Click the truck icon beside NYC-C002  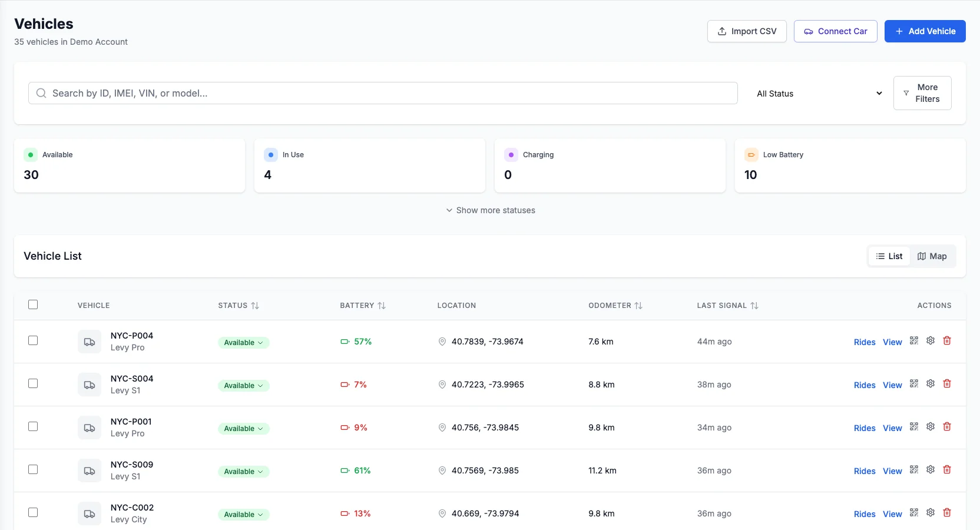pos(90,514)
